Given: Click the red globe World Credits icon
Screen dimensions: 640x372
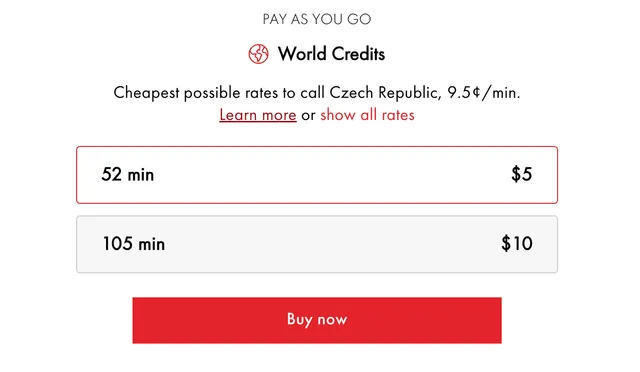Looking at the screenshot, I should pyautogui.click(x=258, y=54).
